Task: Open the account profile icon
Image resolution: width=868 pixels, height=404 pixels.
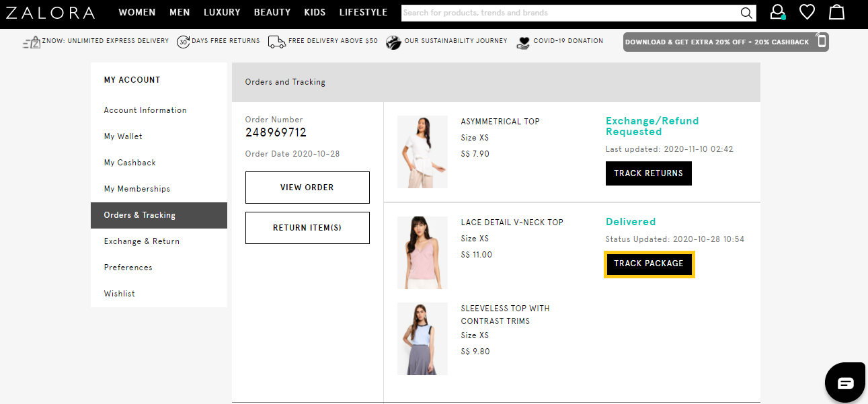Action: coord(778,11)
